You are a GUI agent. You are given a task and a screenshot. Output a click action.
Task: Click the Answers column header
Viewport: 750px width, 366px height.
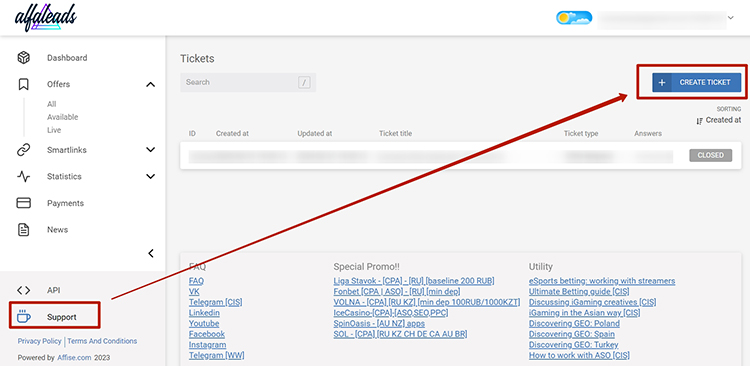(648, 133)
